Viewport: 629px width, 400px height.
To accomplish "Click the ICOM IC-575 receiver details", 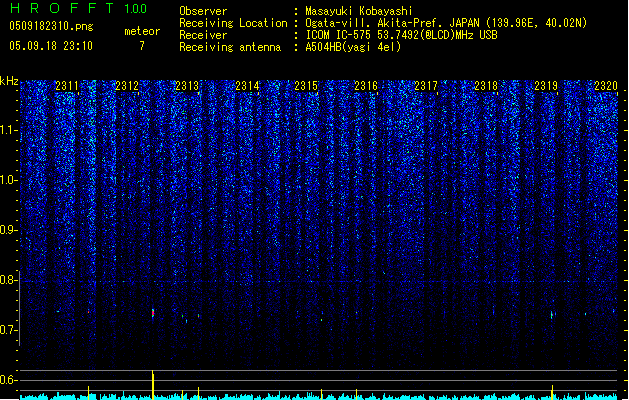I will click(x=401, y=35).
